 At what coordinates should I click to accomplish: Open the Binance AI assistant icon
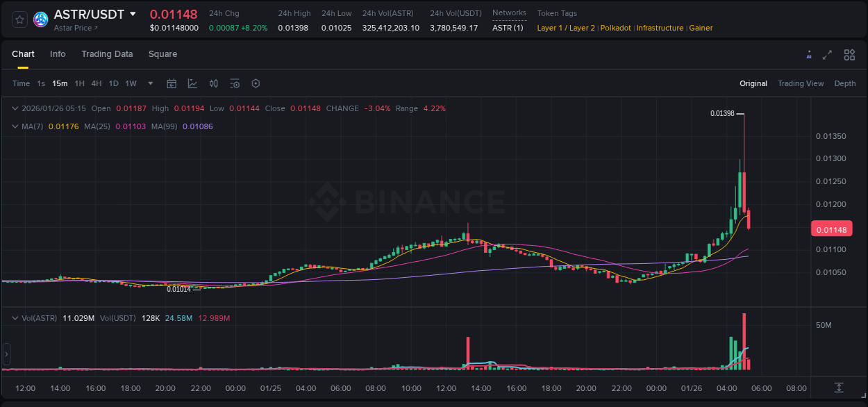pos(809,54)
